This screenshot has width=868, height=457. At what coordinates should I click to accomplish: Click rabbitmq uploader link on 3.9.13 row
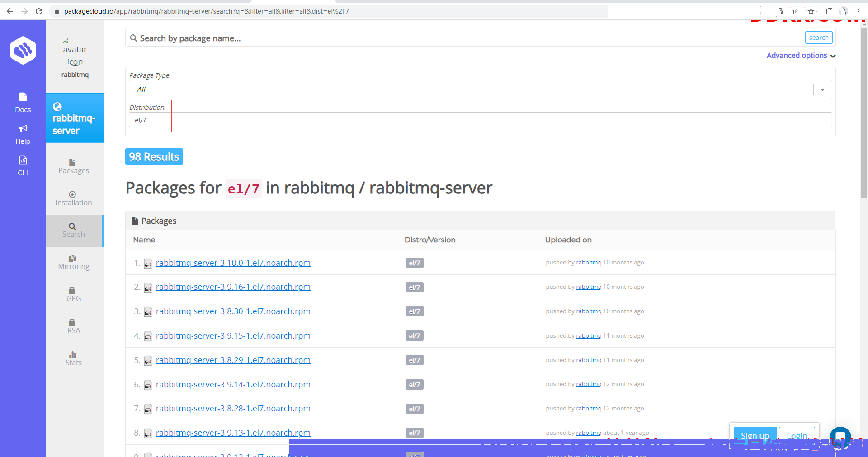[589, 433]
